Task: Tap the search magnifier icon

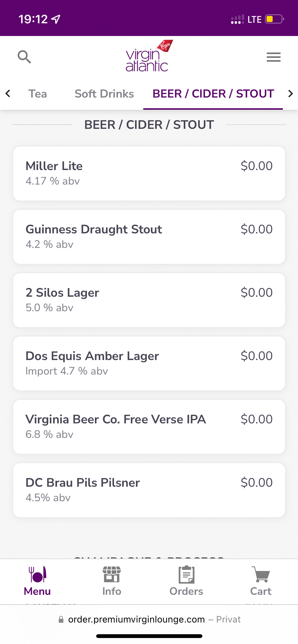Action: point(24,57)
